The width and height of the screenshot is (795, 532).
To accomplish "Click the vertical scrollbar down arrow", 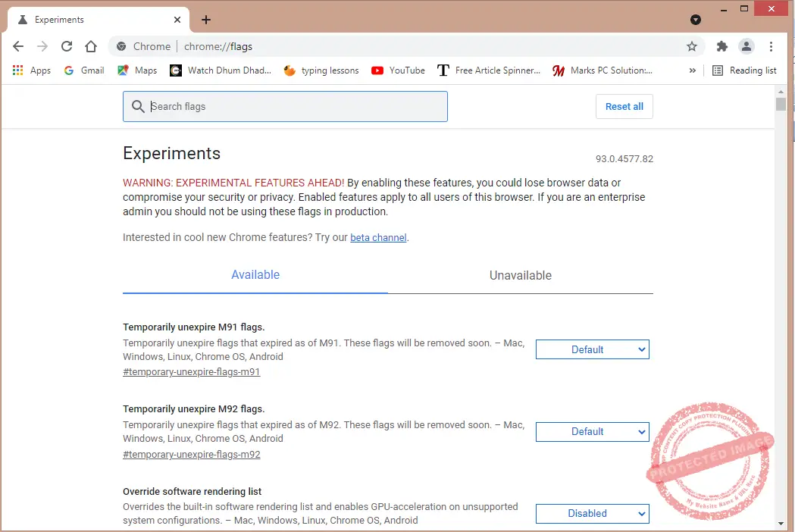I will coord(781,523).
